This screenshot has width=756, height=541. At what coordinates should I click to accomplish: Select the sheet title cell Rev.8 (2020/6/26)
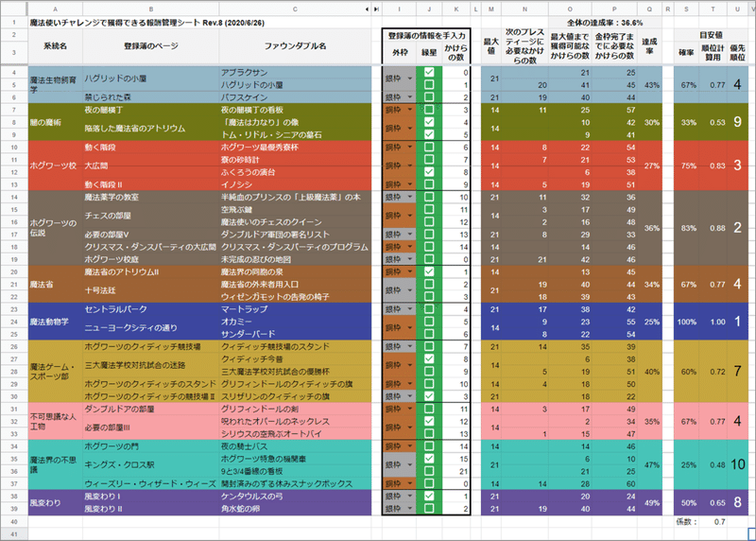147,23
